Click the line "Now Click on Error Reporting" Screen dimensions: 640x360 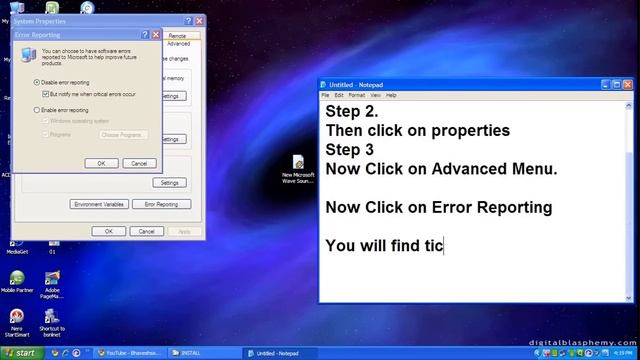[439, 207]
